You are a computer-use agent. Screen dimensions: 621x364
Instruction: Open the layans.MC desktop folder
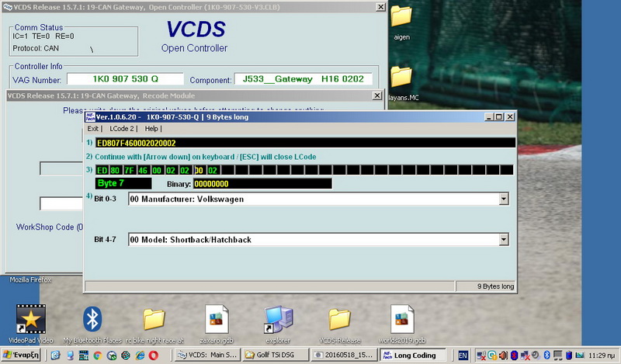point(403,83)
